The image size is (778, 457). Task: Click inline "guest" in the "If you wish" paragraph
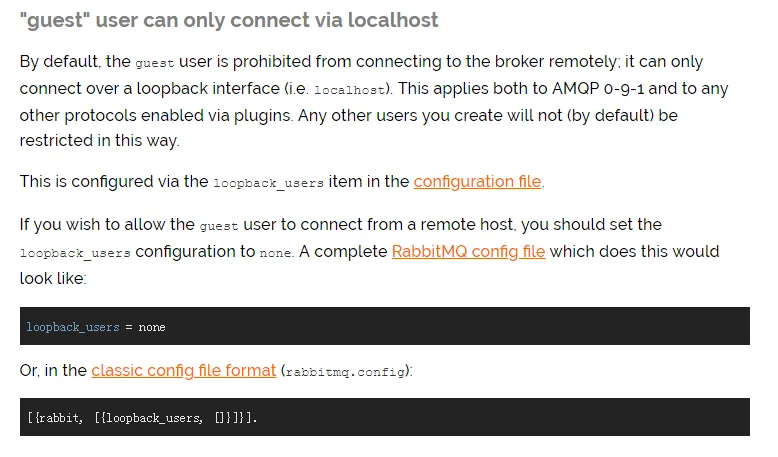coord(219,226)
